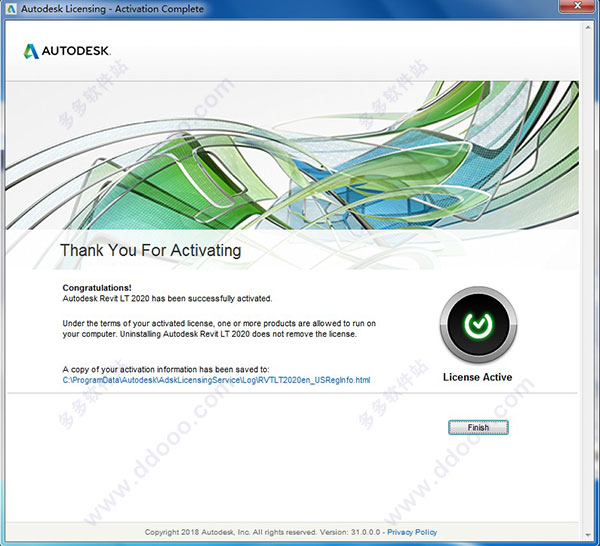Click 'Autodesk Revit LT 2020 has been successfully activated' line
The image size is (600, 546).
167,298
